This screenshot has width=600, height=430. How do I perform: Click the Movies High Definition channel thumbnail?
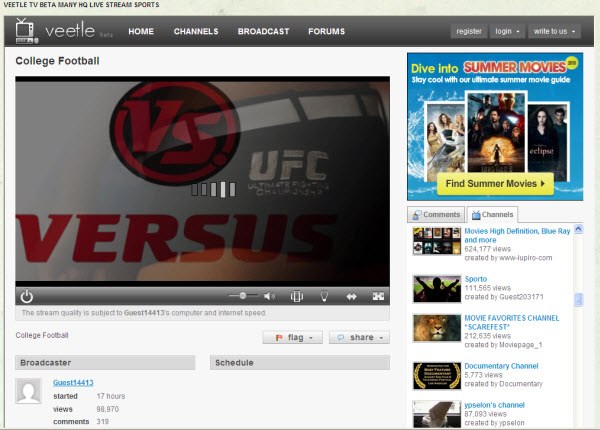pos(437,241)
